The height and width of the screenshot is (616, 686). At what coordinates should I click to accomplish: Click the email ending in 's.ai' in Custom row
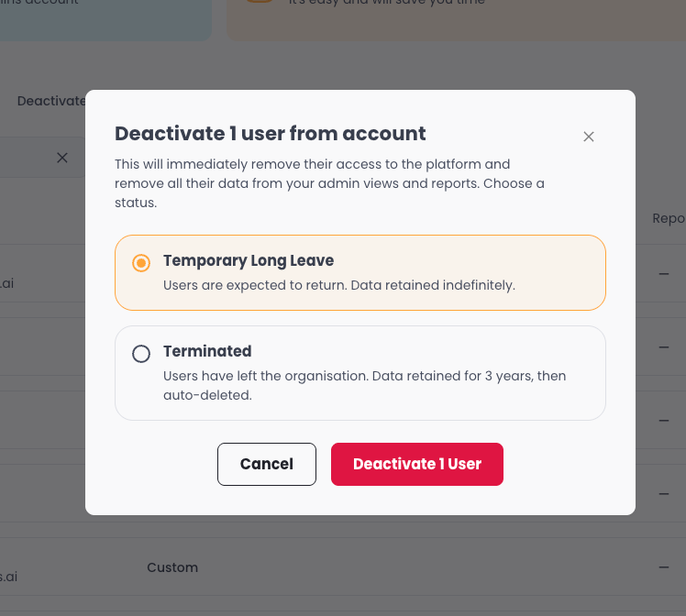click(x=8, y=577)
